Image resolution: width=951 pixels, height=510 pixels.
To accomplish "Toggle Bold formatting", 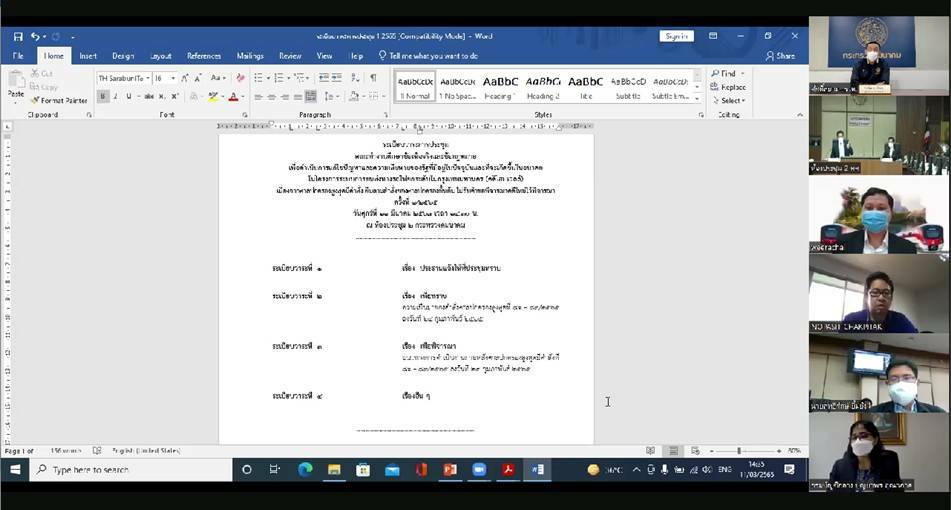I will pos(102,97).
